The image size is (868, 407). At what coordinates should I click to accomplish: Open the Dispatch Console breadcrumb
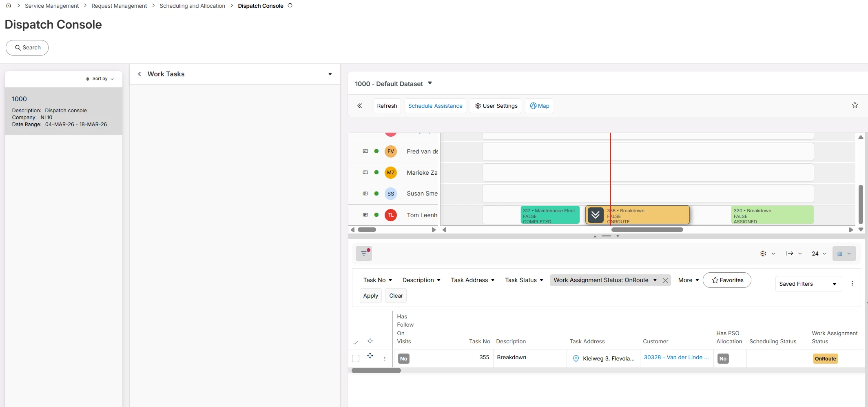261,6
